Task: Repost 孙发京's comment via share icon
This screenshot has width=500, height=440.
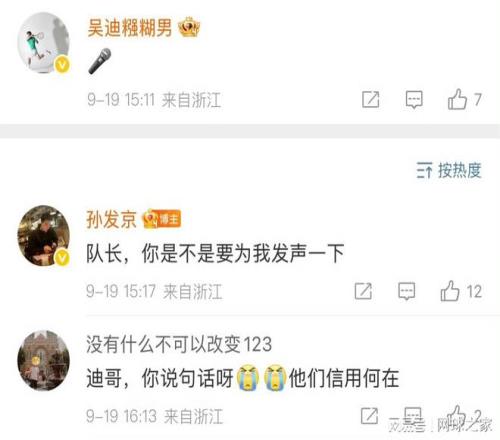Action: click(x=363, y=291)
